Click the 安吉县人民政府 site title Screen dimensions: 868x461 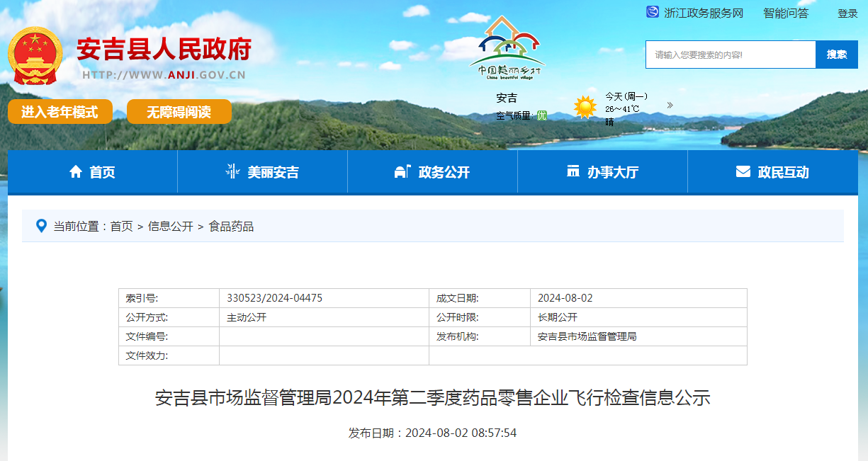click(x=164, y=50)
